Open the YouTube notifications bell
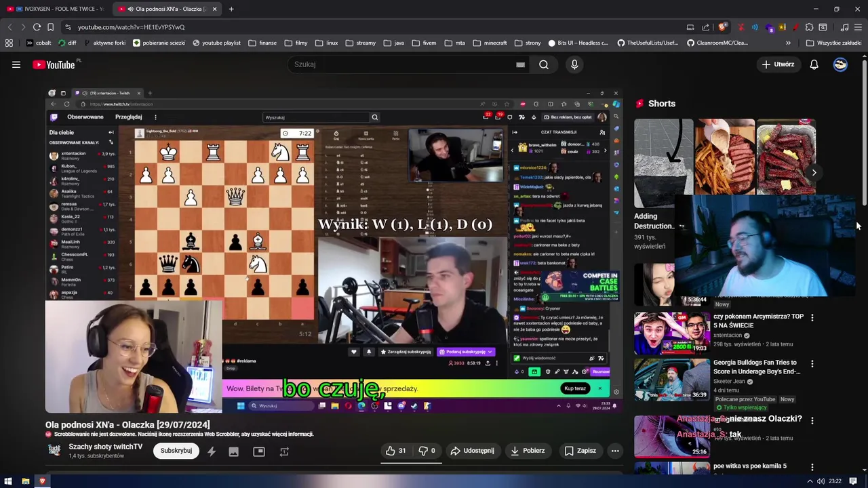Viewport: 868px width, 488px height. [x=814, y=64]
